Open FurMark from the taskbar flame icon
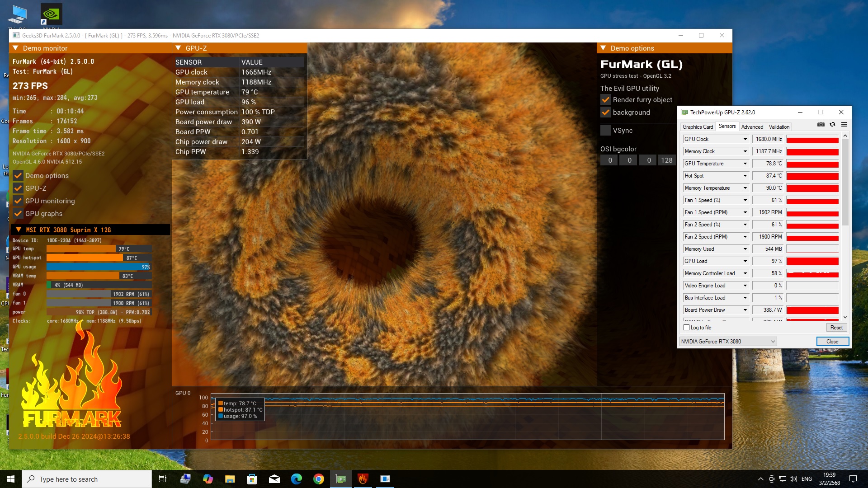Screen dimensions: 868x488 pyautogui.click(x=363, y=479)
